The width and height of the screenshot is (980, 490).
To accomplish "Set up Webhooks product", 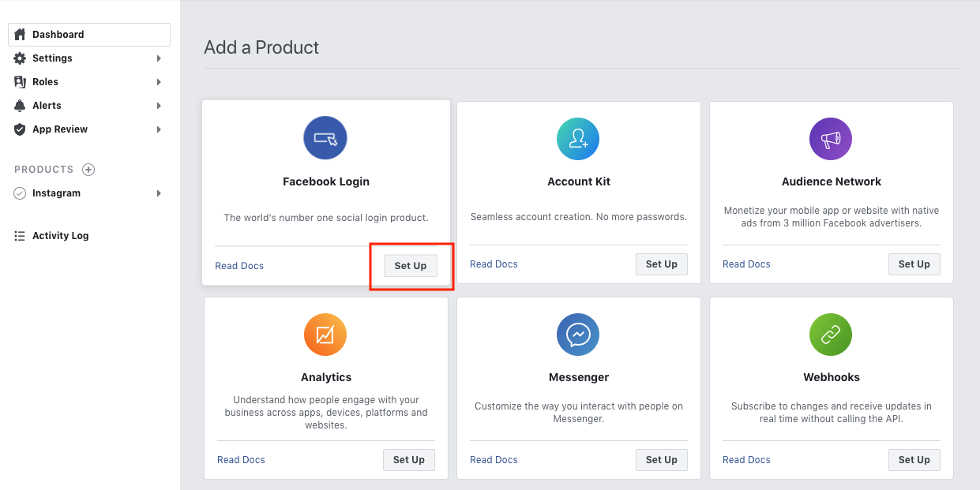I will click(x=914, y=460).
